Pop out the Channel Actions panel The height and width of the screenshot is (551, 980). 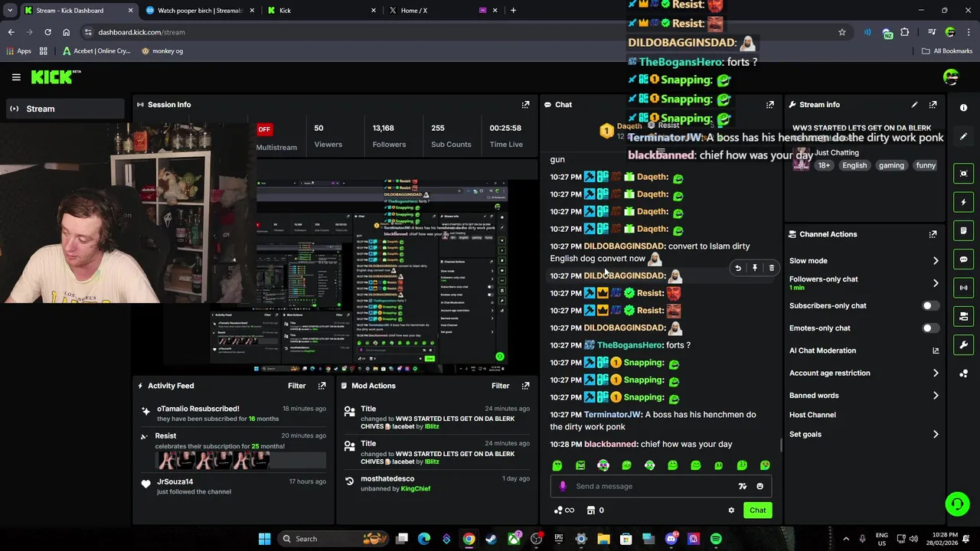[x=933, y=234]
